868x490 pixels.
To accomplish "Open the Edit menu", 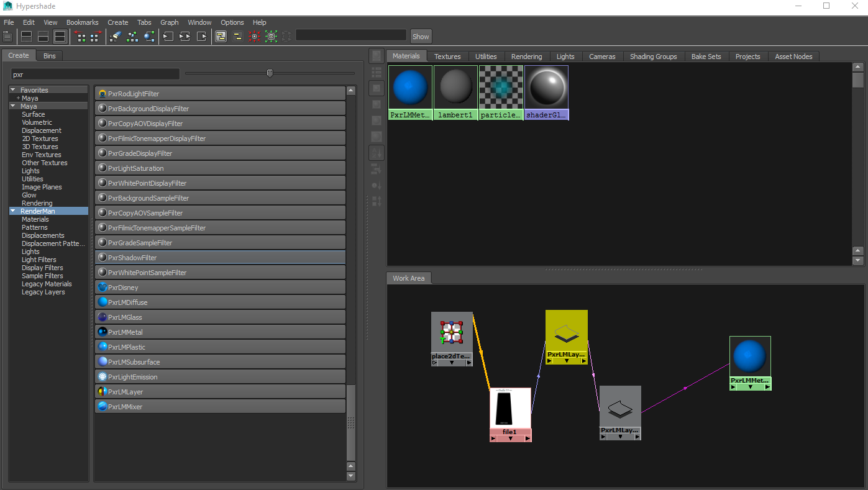I will [29, 22].
